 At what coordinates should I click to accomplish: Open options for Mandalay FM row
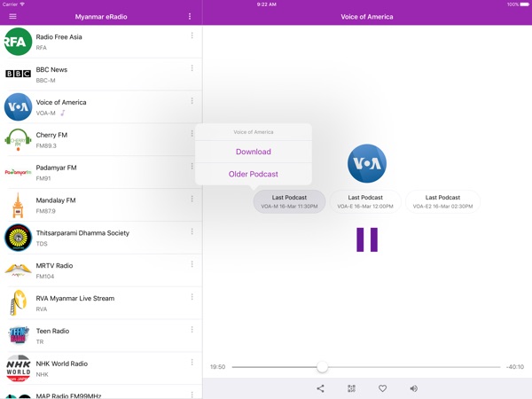(192, 199)
